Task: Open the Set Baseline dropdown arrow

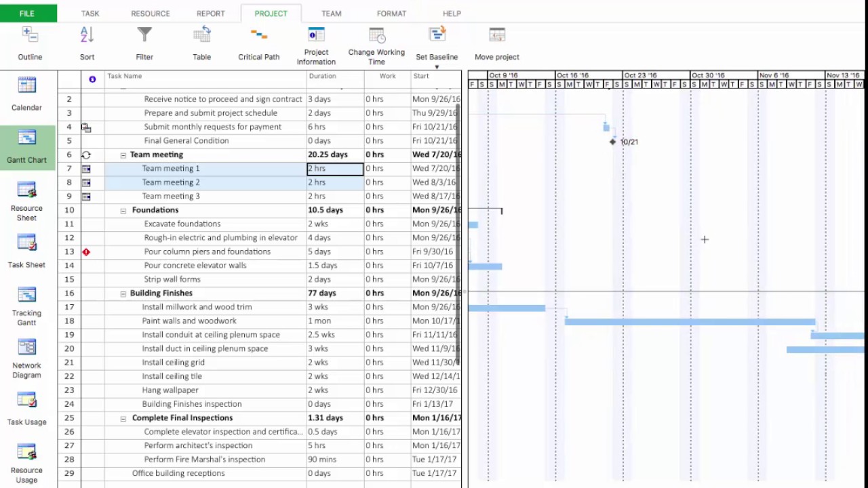Action: [437, 67]
